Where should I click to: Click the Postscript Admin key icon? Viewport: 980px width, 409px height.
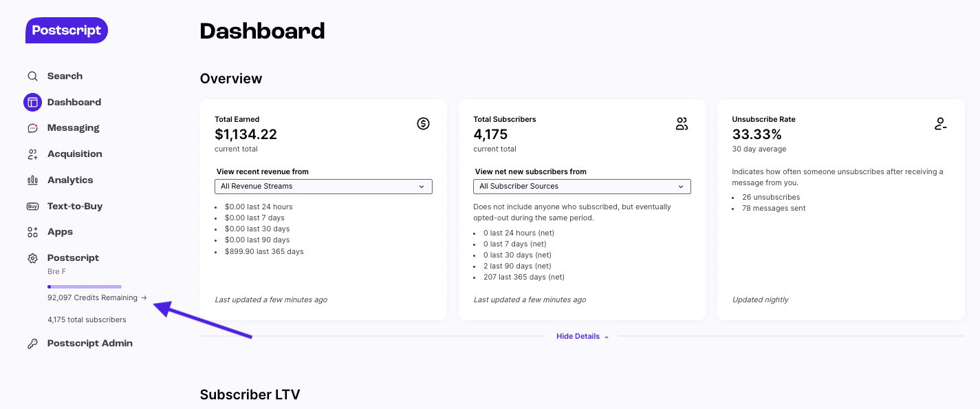(x=32, y=344)
